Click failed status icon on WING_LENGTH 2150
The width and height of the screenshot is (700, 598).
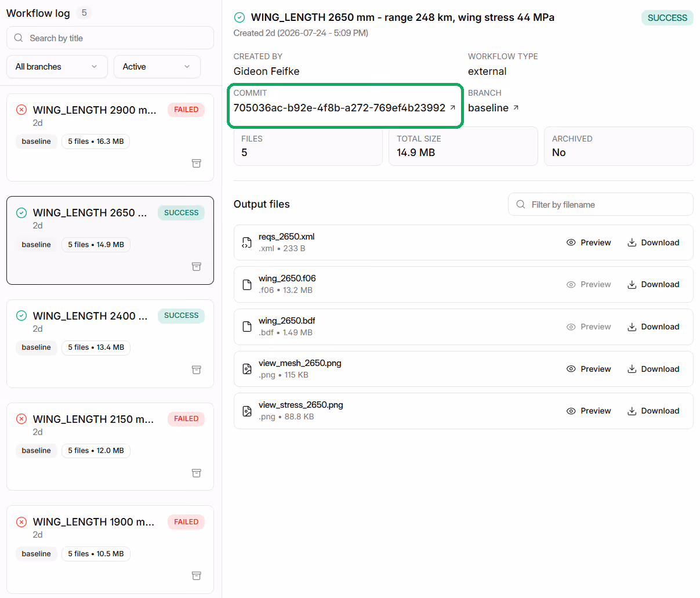[21, 419]
